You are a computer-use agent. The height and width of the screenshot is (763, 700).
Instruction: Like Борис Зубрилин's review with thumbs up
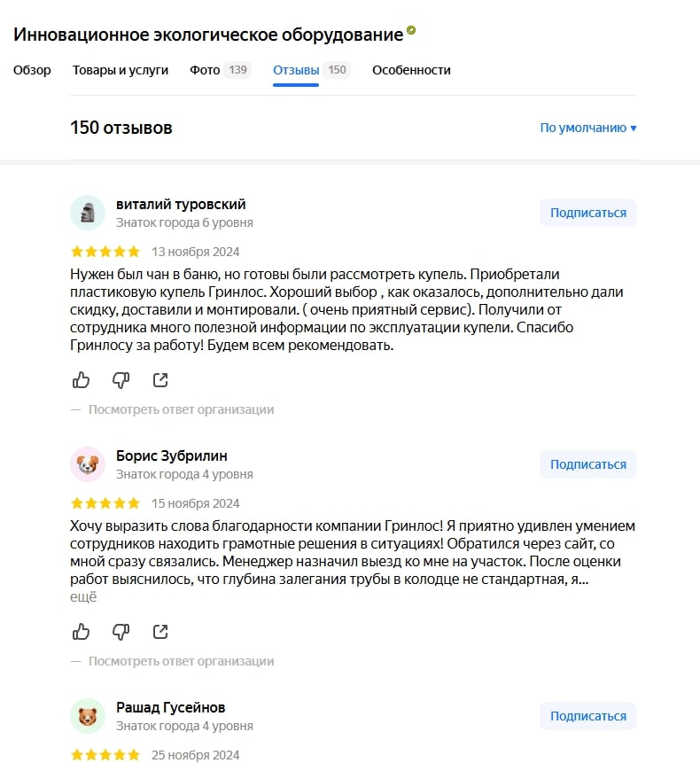[x=82, y=632]
